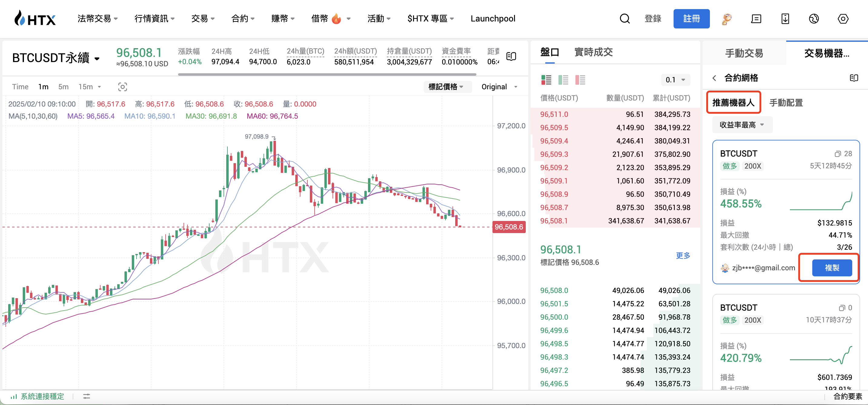
Task: Select the 推薦機器人 tab
Action: (x=733, y=103)
